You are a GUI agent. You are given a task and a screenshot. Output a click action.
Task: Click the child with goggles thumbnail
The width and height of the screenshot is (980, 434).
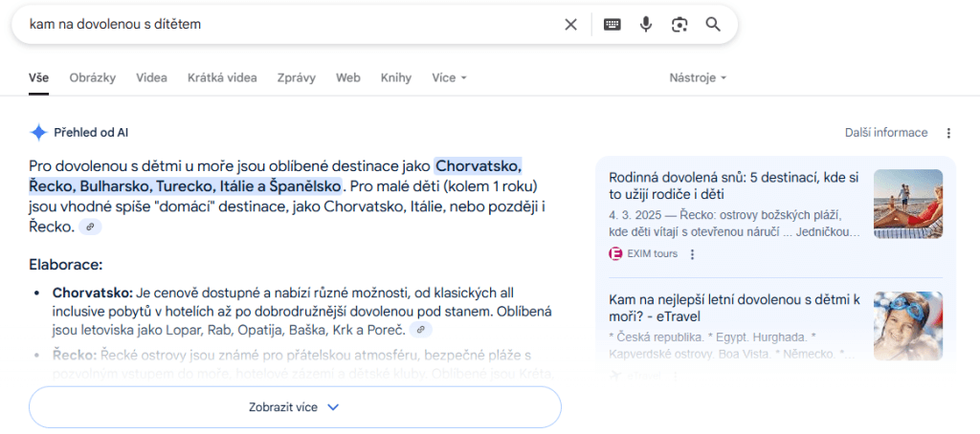(908, 326)
